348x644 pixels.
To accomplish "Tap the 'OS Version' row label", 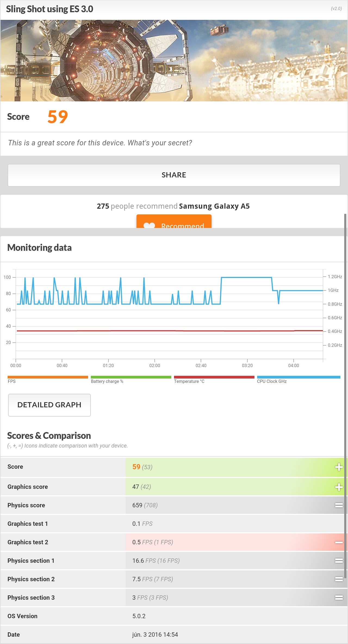I will point(23,616).
